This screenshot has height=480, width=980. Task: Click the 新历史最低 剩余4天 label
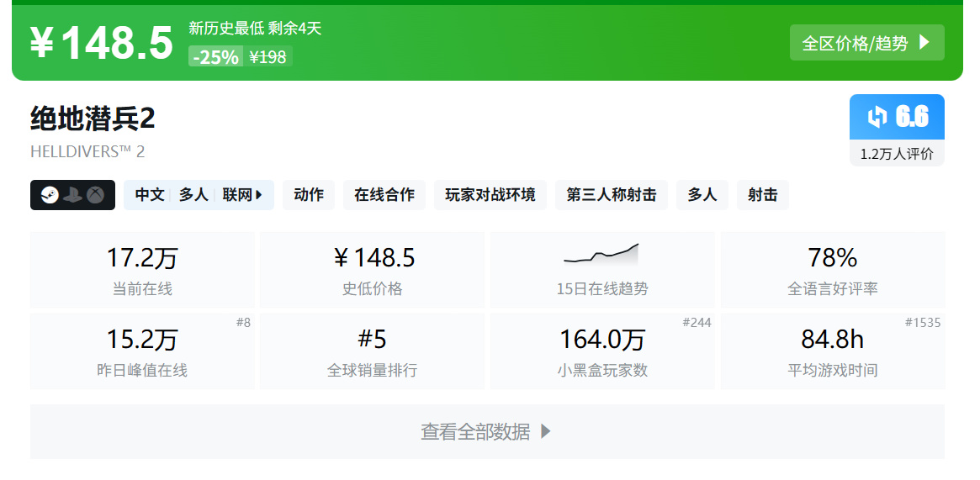coord(255,28)
